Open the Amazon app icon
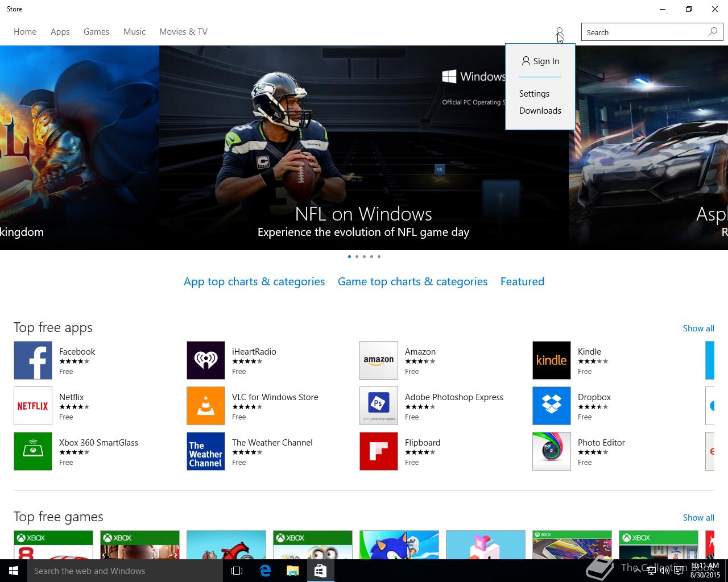 point(379,360)
